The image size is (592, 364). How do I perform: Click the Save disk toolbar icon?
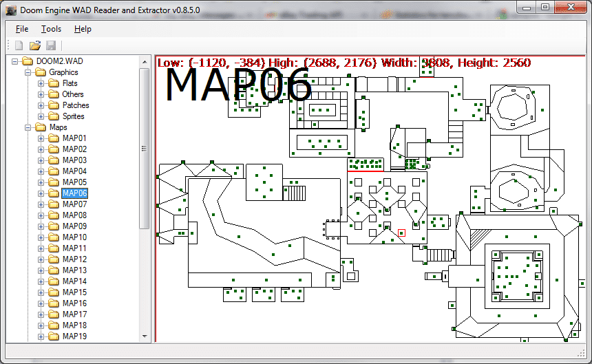coord(51,45)
